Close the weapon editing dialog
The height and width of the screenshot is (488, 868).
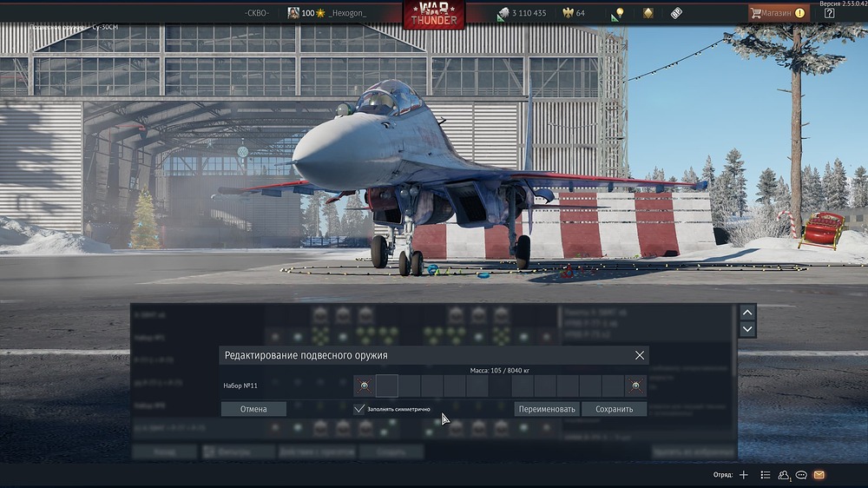640,355
